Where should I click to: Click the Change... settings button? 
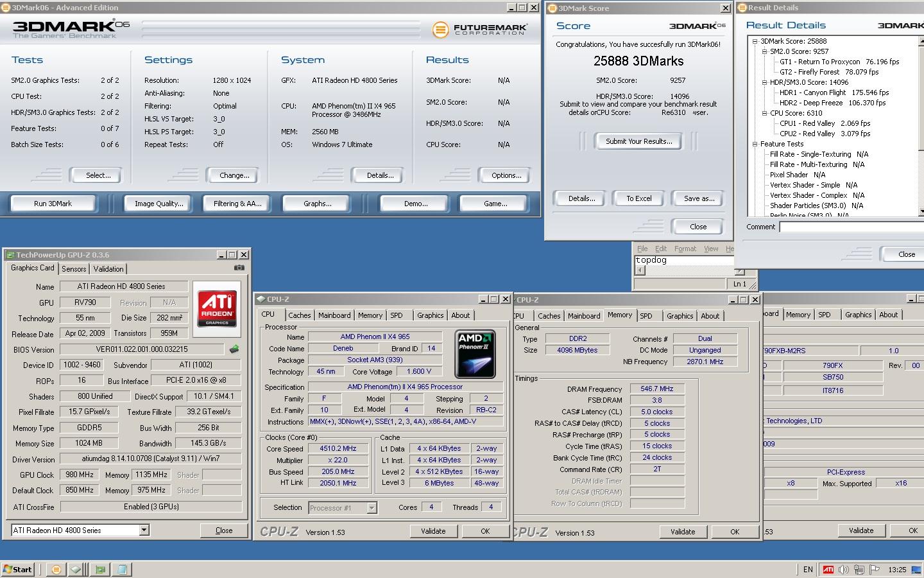point(234,175)
